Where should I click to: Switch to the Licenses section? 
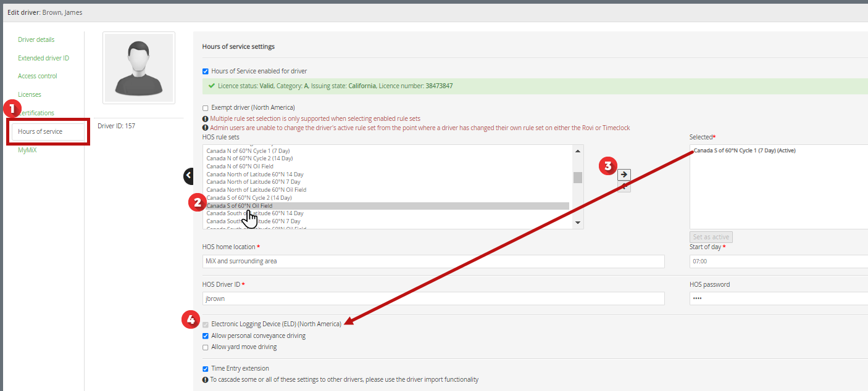(30, 94)
